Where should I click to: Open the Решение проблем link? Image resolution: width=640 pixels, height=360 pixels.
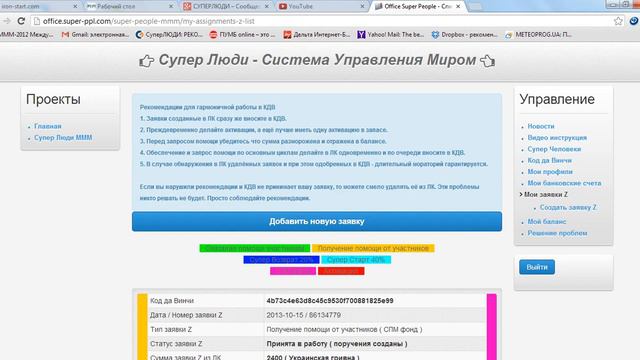(557, 233)
